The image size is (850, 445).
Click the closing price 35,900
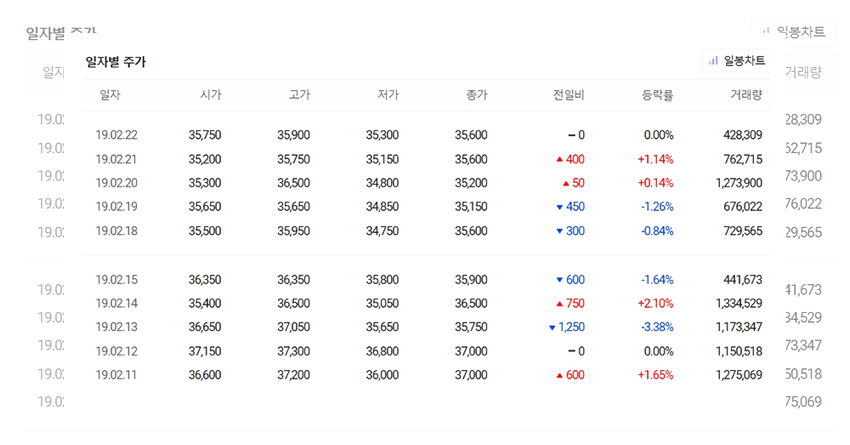[x=471, y=280]
